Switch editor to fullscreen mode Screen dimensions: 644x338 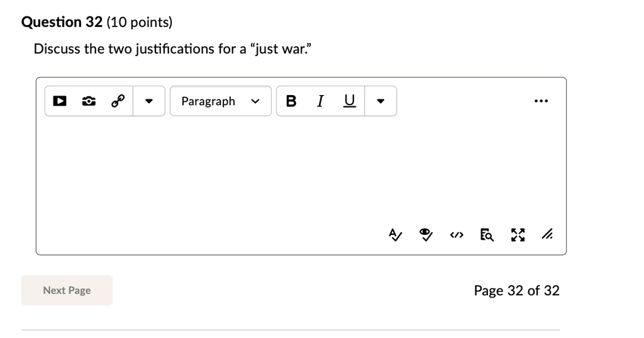coord(518,235)
